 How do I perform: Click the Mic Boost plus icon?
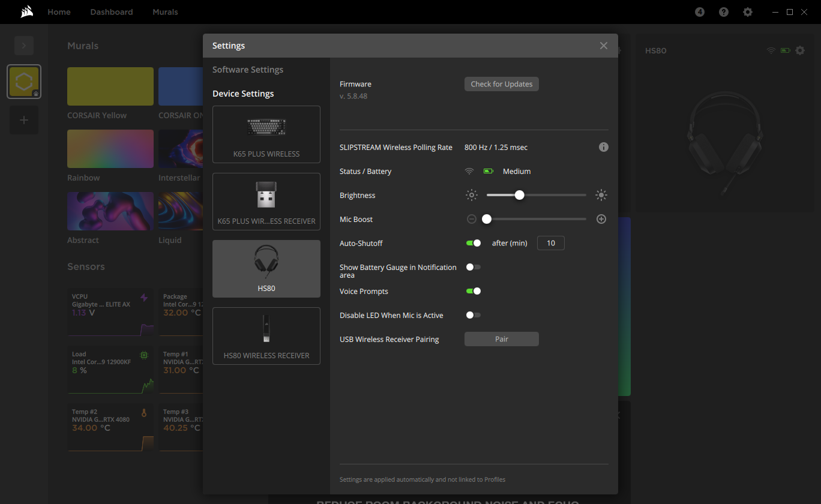coord(601,219)
